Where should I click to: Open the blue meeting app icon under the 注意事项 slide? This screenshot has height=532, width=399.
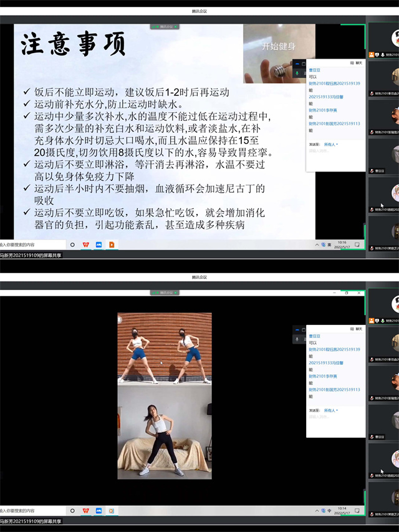tap(99, 244)
